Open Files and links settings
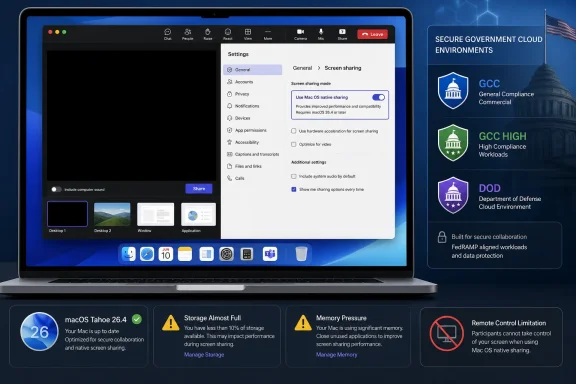This screenshot has width=576, height=384. click(253, 166)
